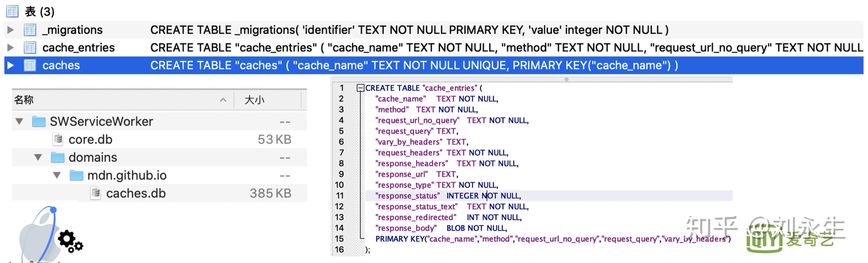Image resolution: width=868 pixels, height=263 pixels.
Task: Click the table icon beside 表 (3)
Action: coord(12,11)
